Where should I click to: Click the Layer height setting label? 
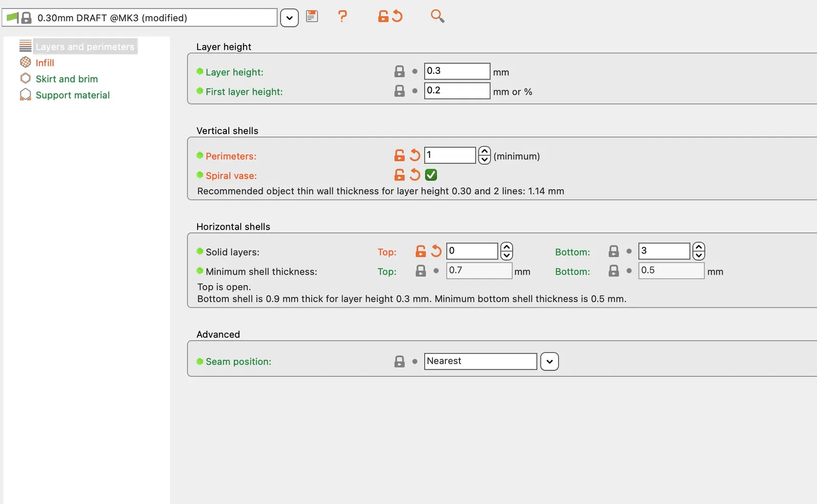coord(234,72)
